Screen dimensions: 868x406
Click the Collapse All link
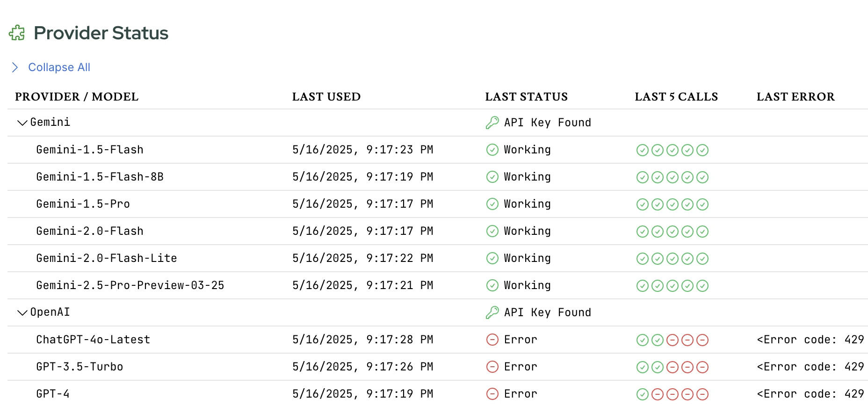coord(59,67)
